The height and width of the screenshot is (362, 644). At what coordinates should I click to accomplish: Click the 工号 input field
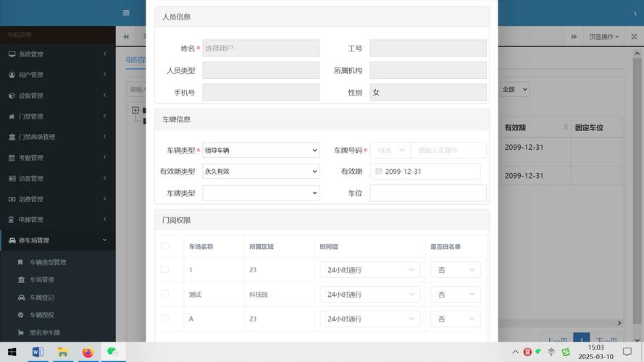(428, 48)
